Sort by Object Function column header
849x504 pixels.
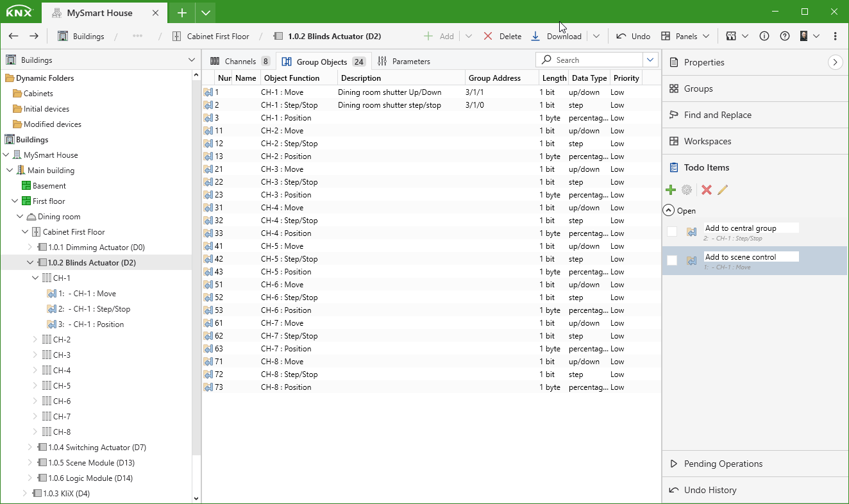[299, 78]
